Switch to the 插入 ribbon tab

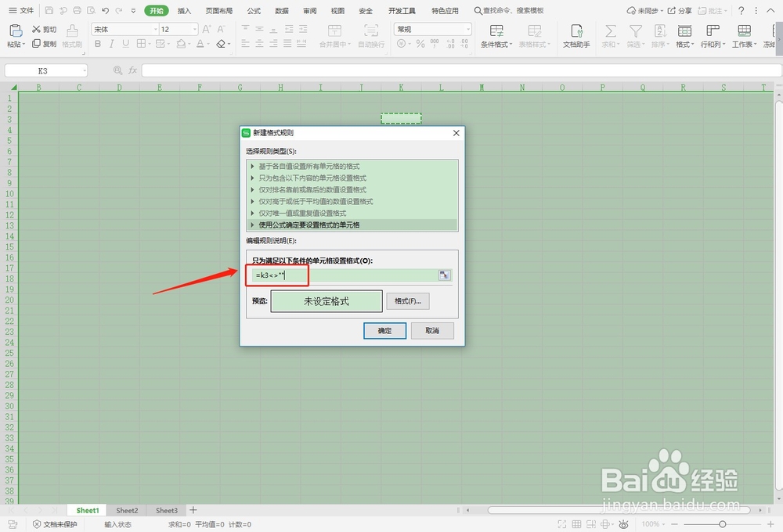(184, 10)
